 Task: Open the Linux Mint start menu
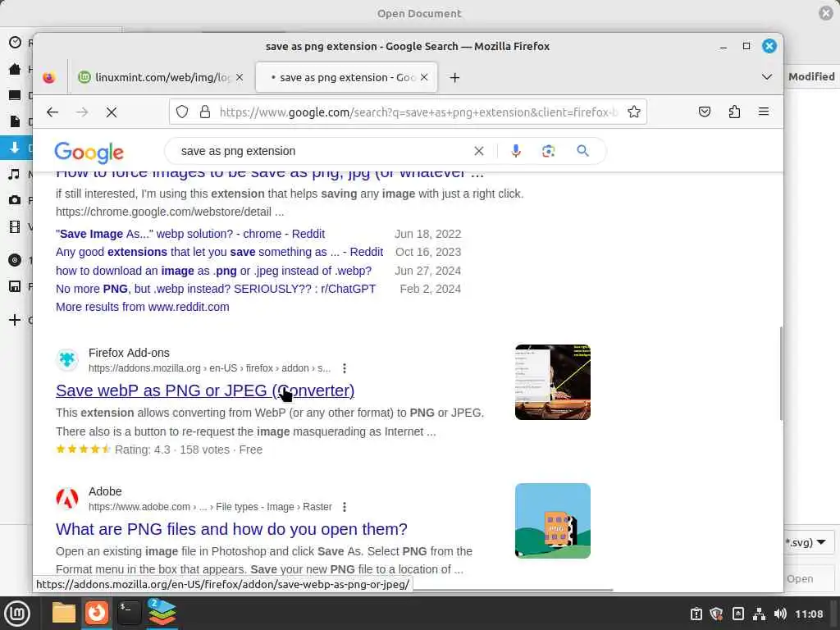pos(18,614)
